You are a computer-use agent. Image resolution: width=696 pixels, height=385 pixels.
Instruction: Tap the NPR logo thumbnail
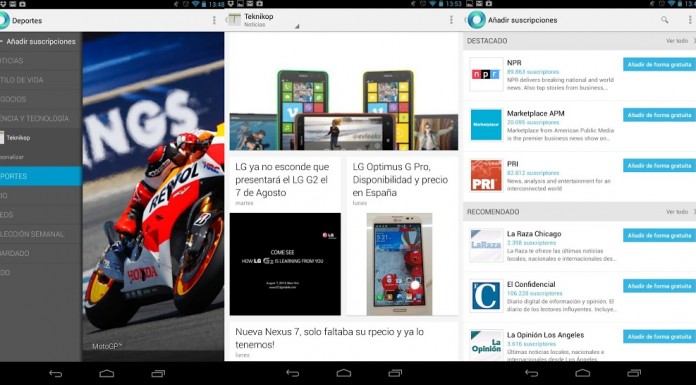tap(486, 75)
